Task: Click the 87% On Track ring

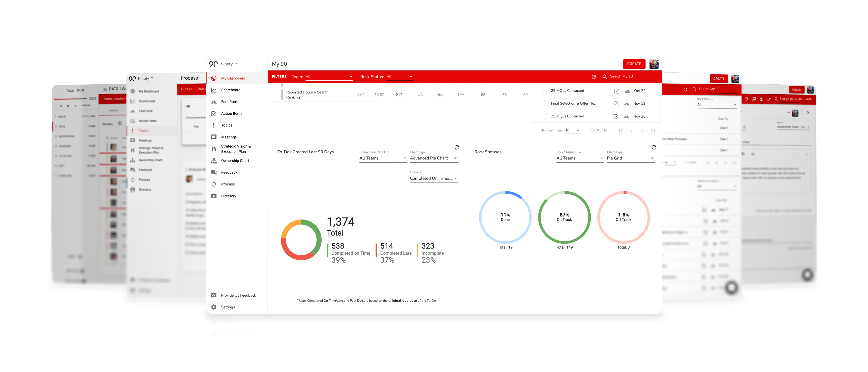Action: [x=564, y=217]
